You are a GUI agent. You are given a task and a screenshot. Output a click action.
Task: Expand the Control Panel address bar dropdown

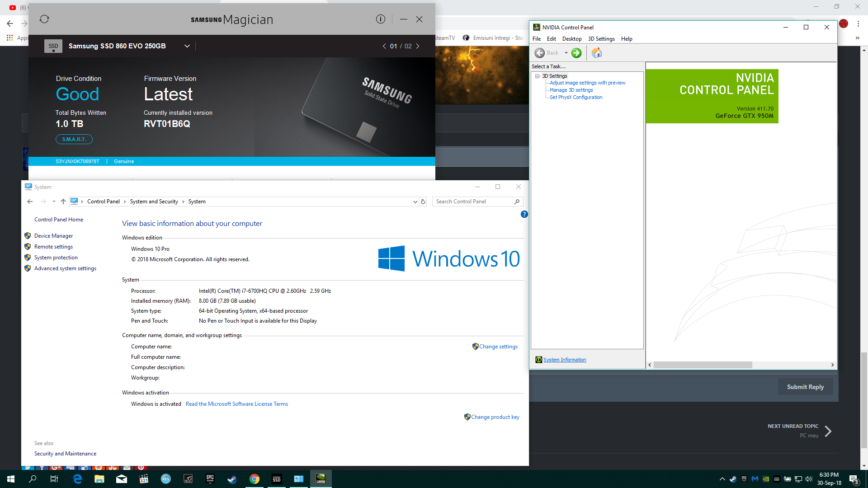pyautogui.click(x=415, y=202)
